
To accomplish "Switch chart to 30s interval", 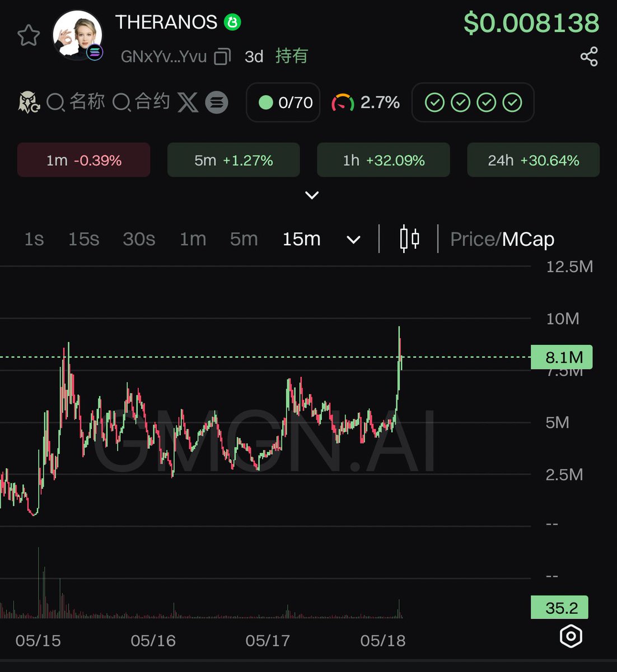I will point(139,239).
